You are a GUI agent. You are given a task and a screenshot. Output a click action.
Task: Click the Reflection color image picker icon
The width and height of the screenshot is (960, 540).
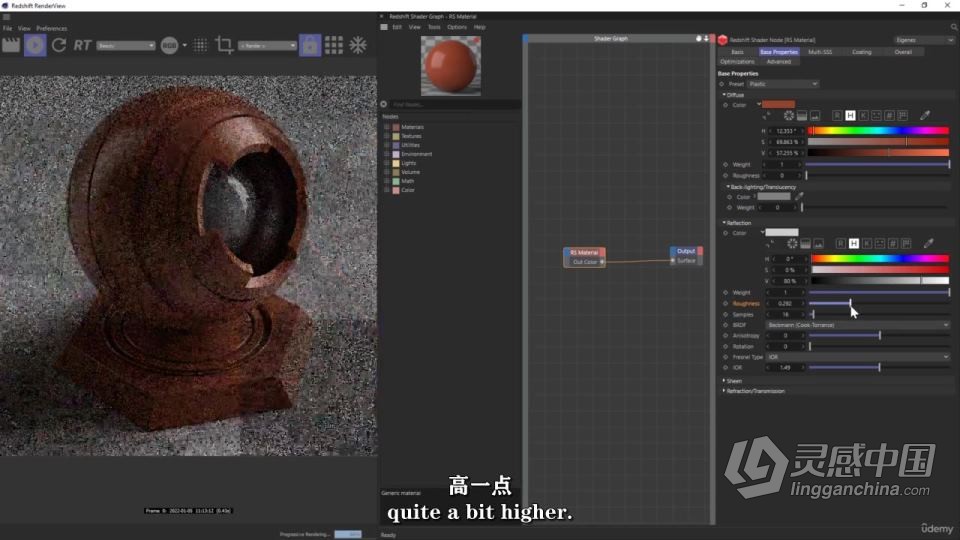[x=819, y=244]
